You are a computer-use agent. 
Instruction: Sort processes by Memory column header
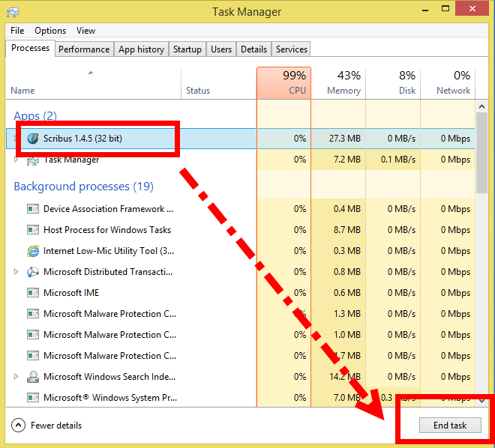click(338, 84)
